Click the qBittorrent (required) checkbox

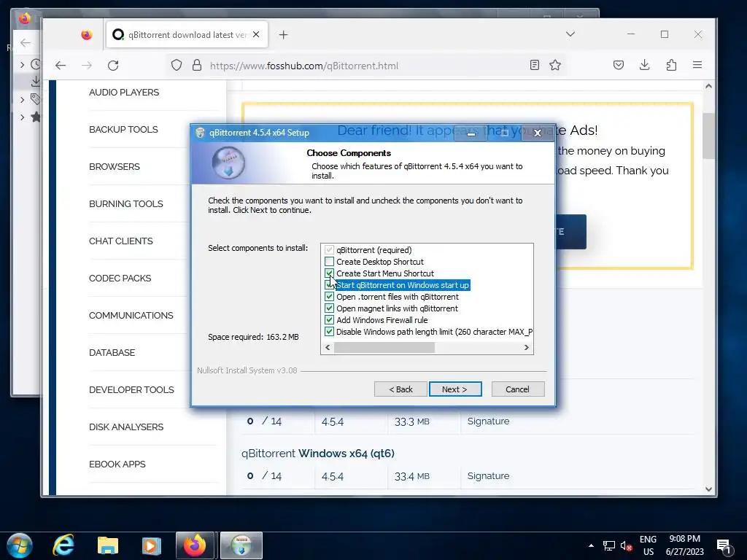pos(329,250)
